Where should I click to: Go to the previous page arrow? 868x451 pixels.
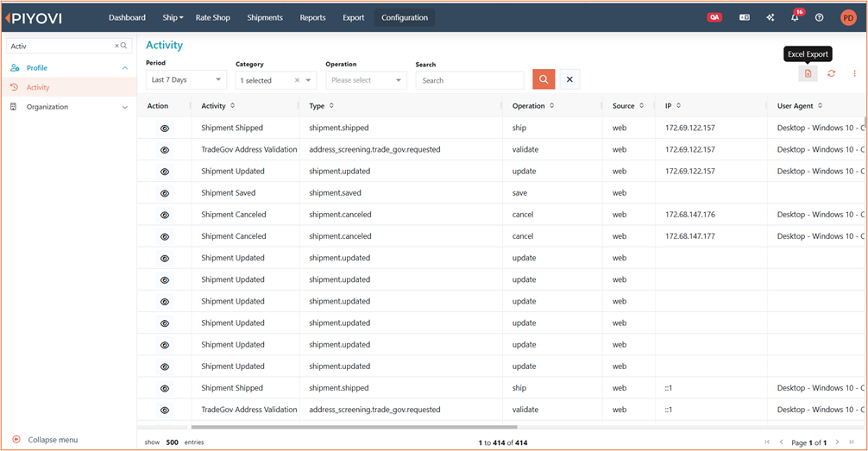point(781,442)
